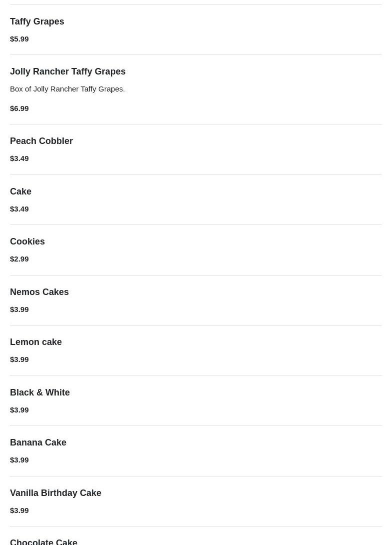The width and height of the screenshot is (392, 545).
Task: Open the plain Cake menu item
Action: tap(20, 191)
